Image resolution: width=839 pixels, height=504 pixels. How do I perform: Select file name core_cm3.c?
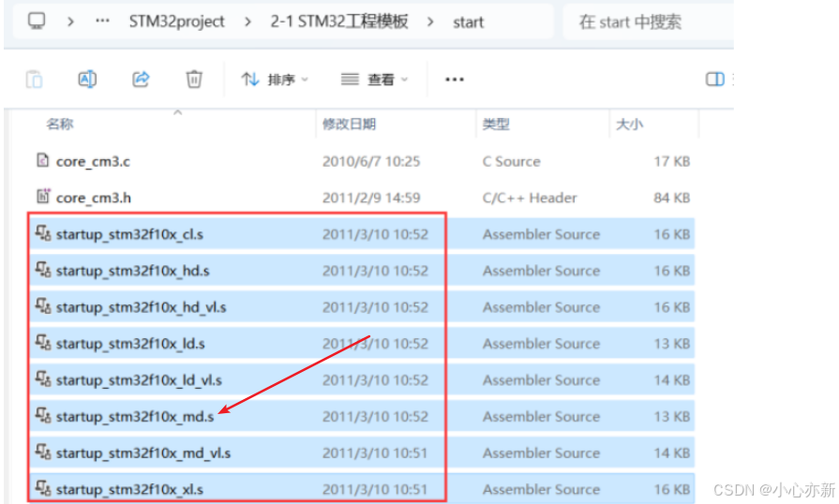93,161
